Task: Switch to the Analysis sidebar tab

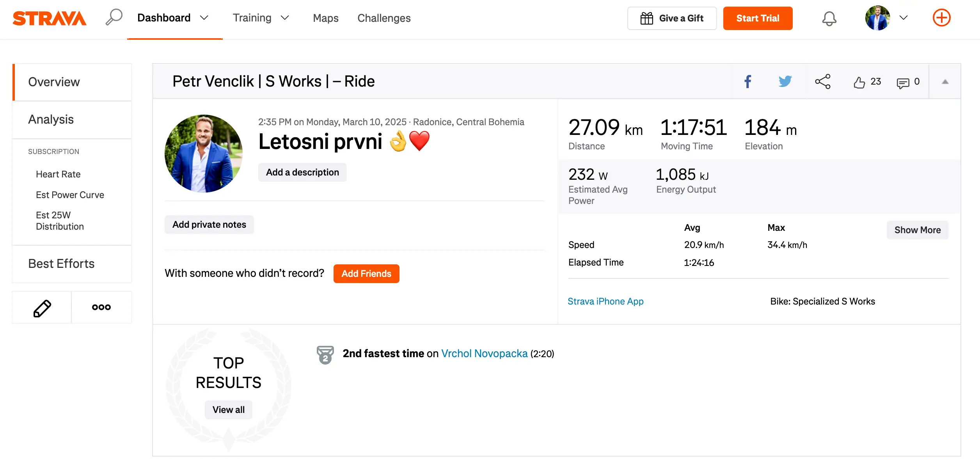Action: (x=51, y=119)
